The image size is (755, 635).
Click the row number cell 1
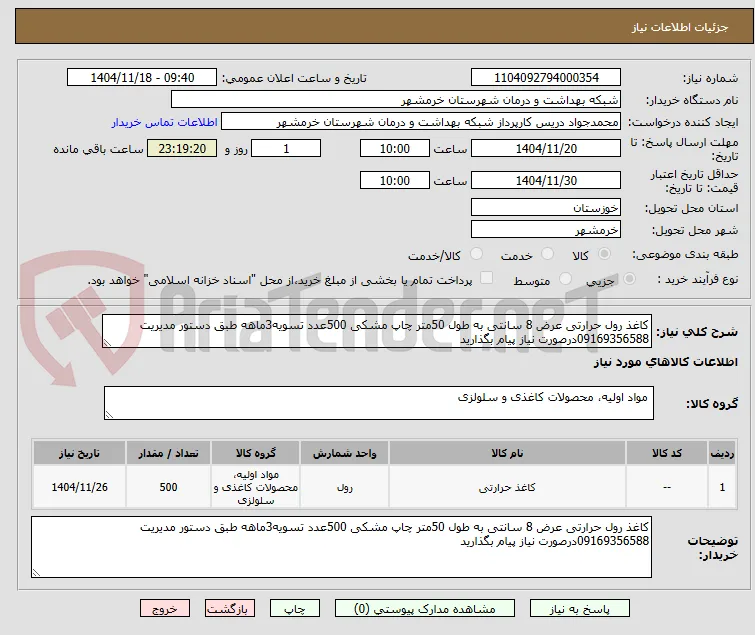tap(722, 487)
